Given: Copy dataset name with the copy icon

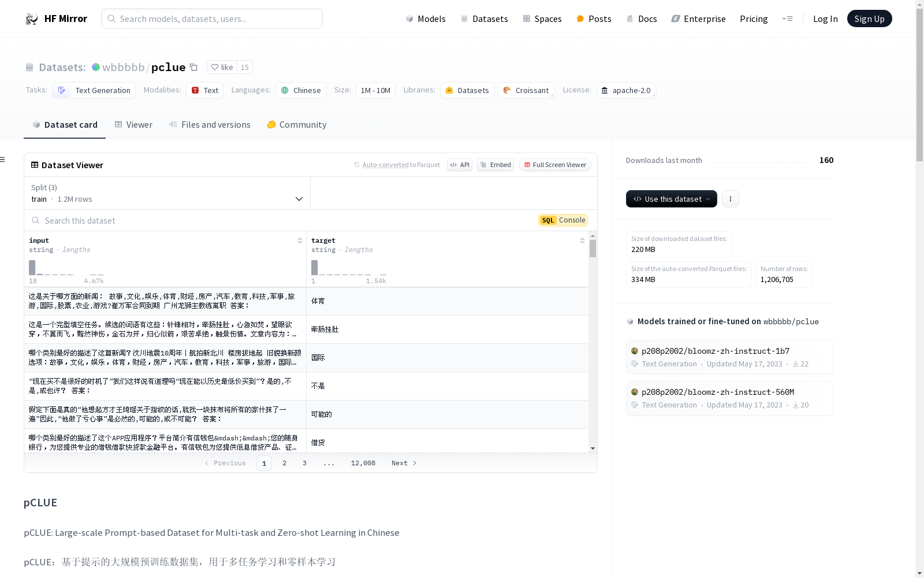Looking at the screenshot, I should 194,68.
